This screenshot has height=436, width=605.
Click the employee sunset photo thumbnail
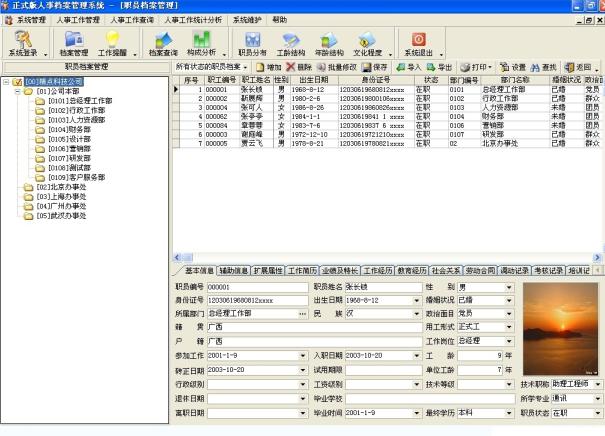tap(562, 327)
